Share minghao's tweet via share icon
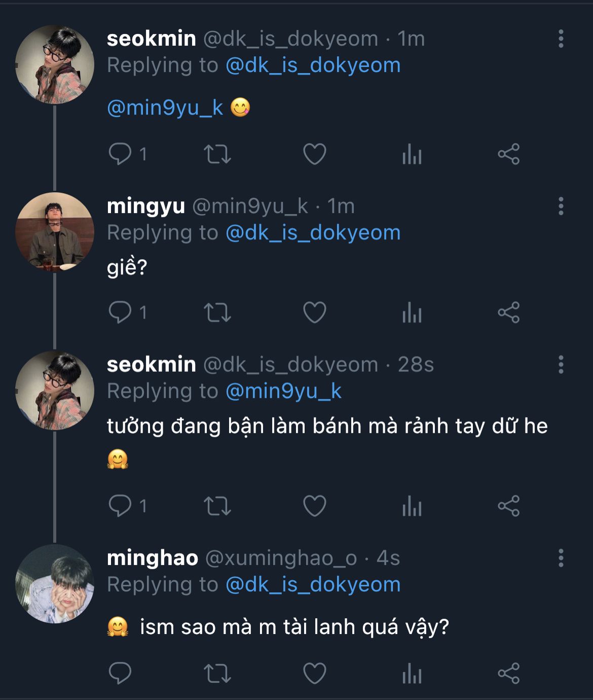 point(508,673)
